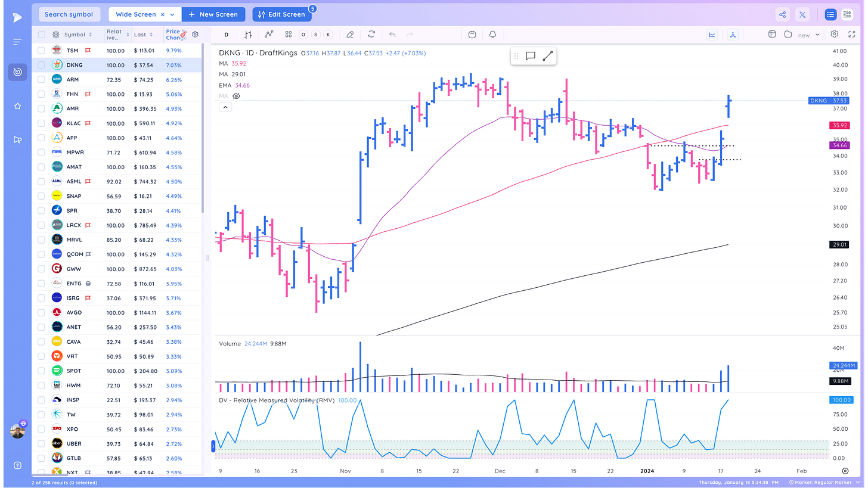Open the screener radar icon in sidebar
This screenshot has height=488, width=868.
(x=17, y=72)
